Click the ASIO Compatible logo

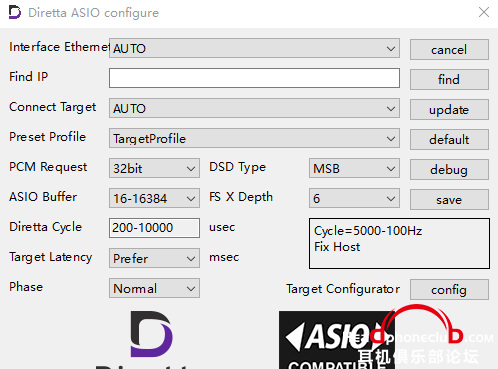(337, 340)
